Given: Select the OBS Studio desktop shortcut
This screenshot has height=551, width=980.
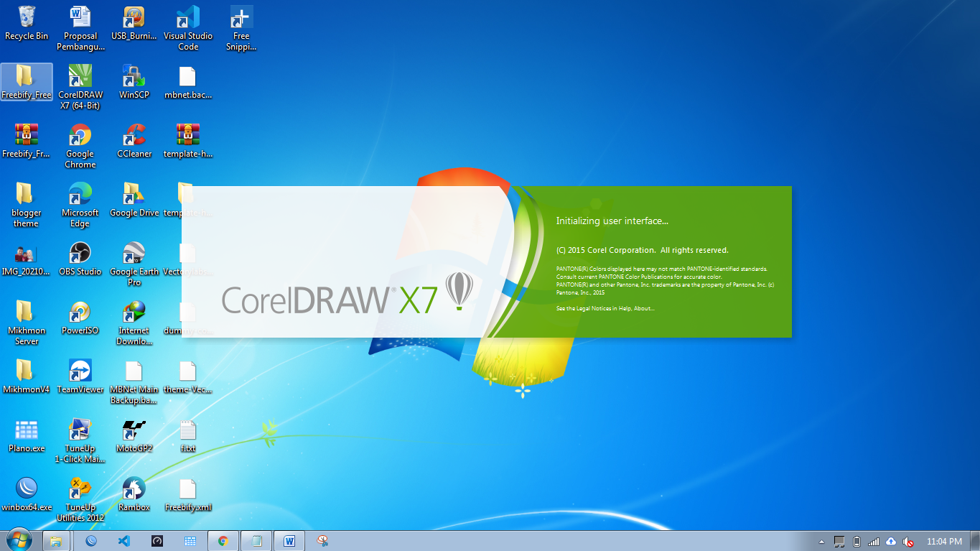Looking at the screenshot, I should [x=80, y=259].
